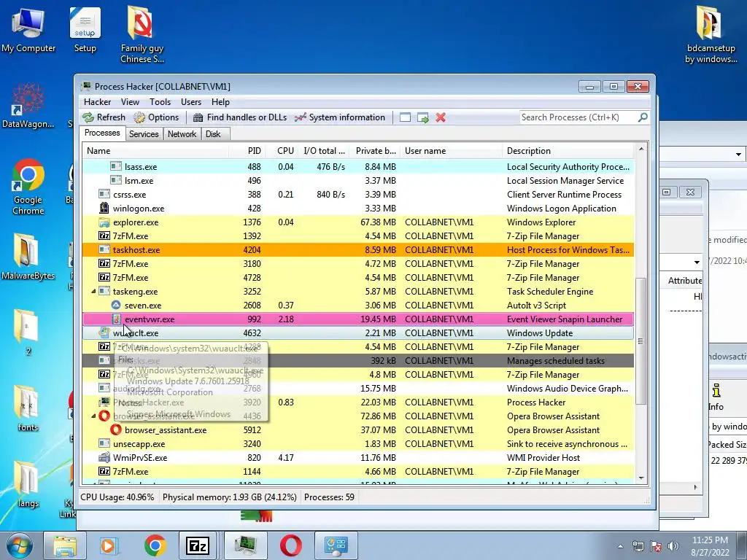This screenshot has height=560, width=747.
Task: Collapse the taskeng.exe tree node
Action: pyautogui.click(x=93, y=292)
